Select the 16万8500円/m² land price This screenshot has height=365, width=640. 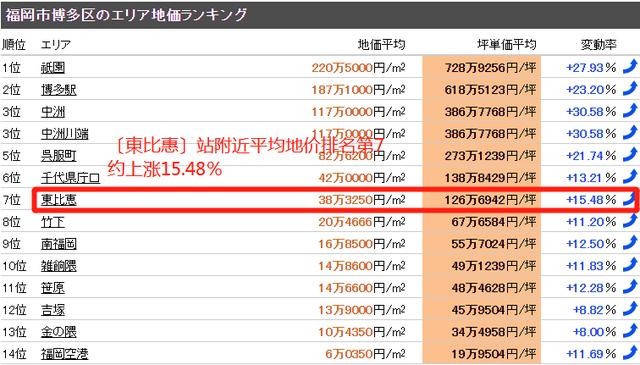pos(362,244)
